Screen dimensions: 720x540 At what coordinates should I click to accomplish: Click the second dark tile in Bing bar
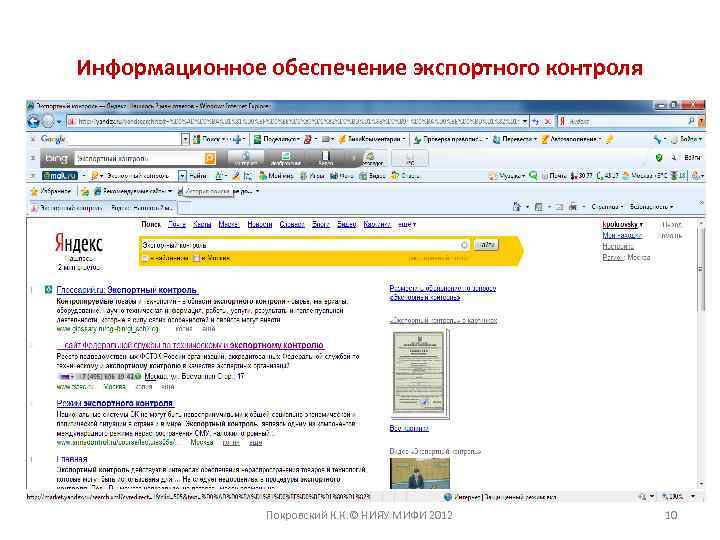[285, 158]
